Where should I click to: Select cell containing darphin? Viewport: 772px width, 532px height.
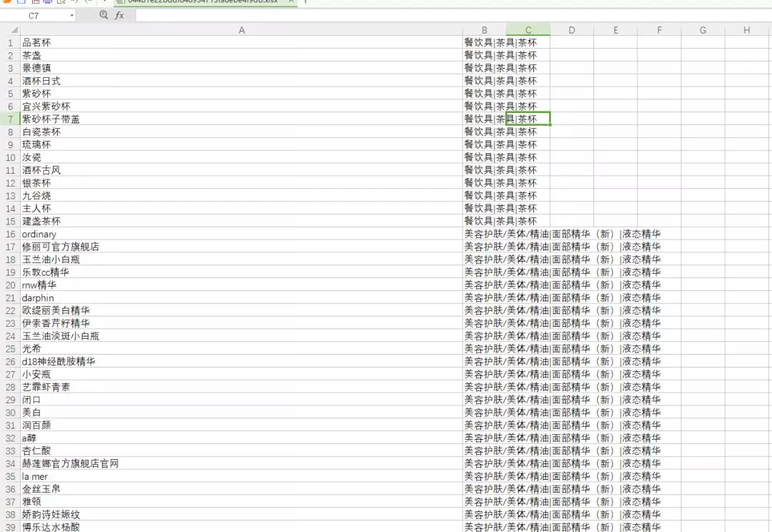pos(242,297)
